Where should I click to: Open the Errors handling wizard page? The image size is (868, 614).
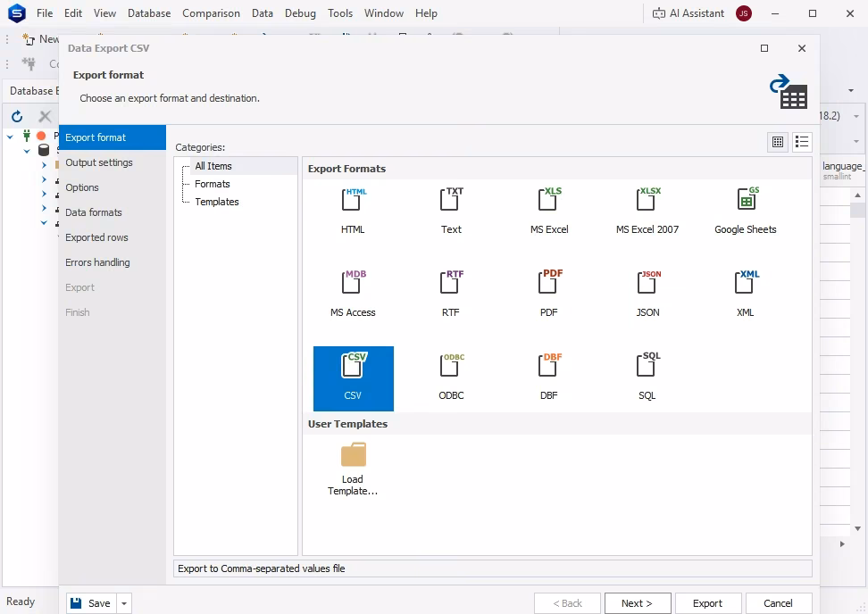[x=113, y=262]
